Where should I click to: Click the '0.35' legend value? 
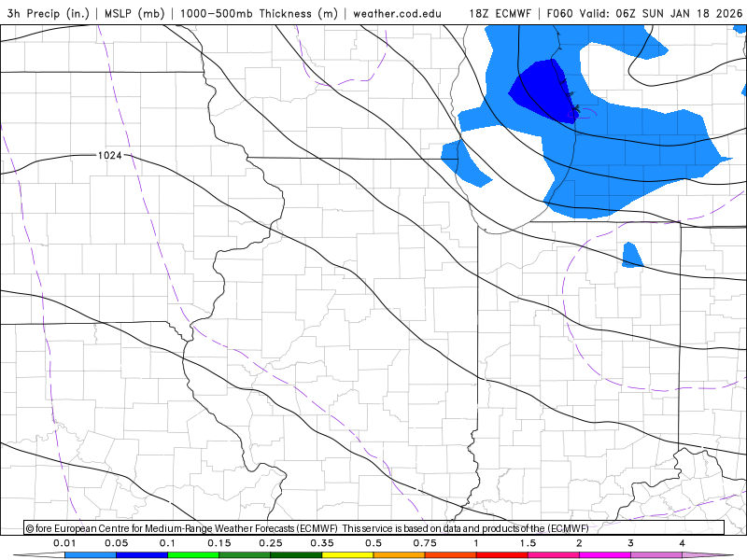[x=322, y=543]
